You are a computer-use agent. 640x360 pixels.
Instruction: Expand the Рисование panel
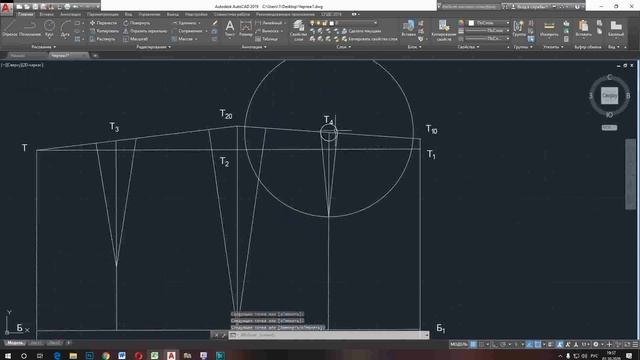[44, 47]
